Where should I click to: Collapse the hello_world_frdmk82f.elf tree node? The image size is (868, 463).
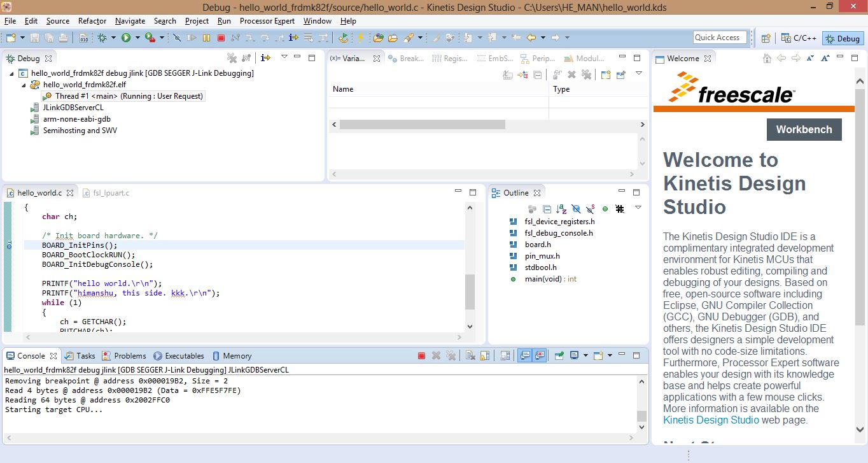pyautogui.click(x=24, y=85)
